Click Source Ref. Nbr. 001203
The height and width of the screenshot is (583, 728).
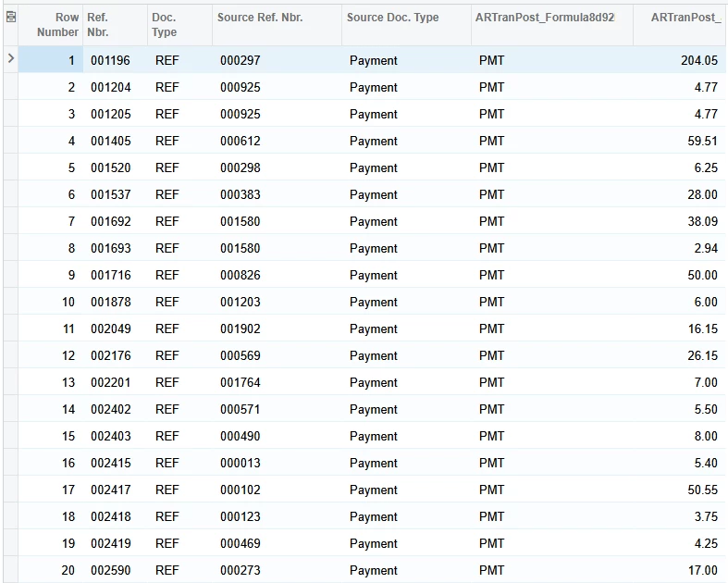[240, 302]
